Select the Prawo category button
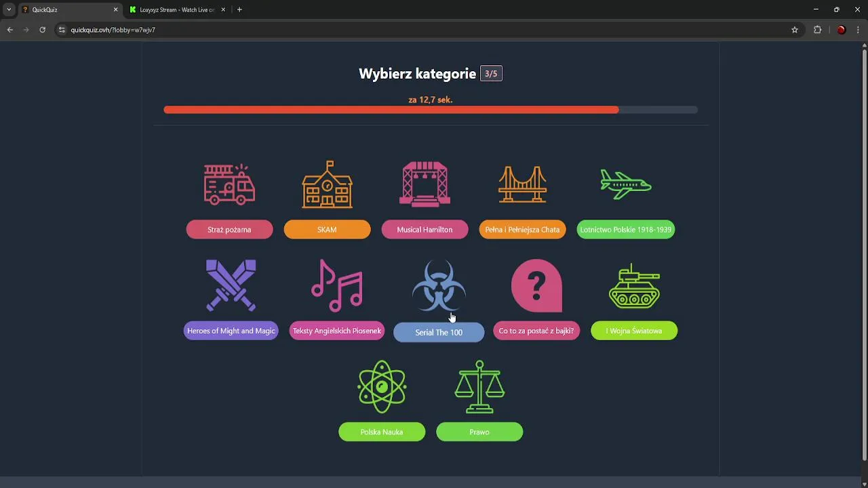 click(x=479, y=432)
